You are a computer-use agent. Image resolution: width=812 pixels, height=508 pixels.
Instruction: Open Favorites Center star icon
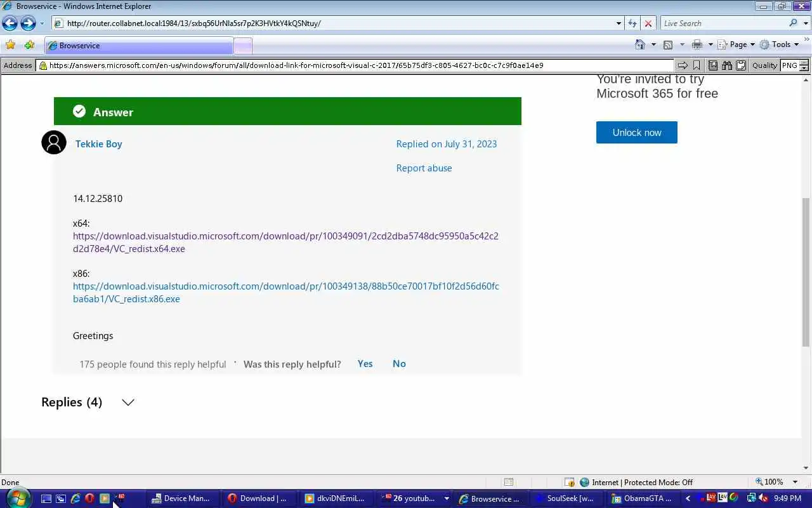click(10, 45)
